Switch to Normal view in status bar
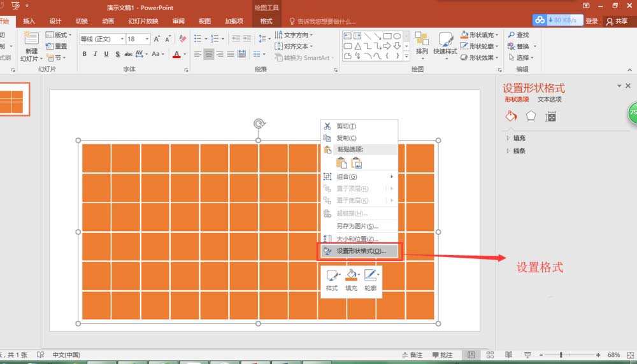Image resolution: width=637 pixels, height=364 pixels. pos(471,355)
